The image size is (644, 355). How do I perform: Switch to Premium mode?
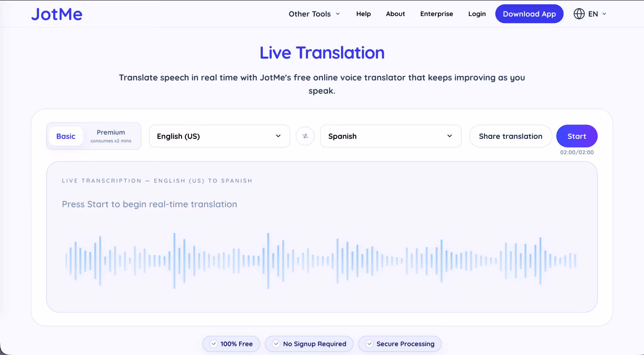(111, 136)
